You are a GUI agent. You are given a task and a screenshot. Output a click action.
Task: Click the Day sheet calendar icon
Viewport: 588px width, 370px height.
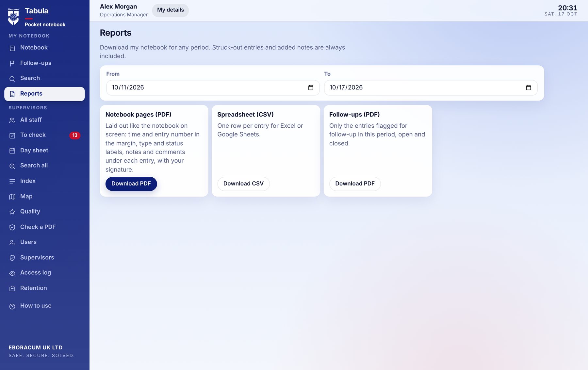coord(12,151)
